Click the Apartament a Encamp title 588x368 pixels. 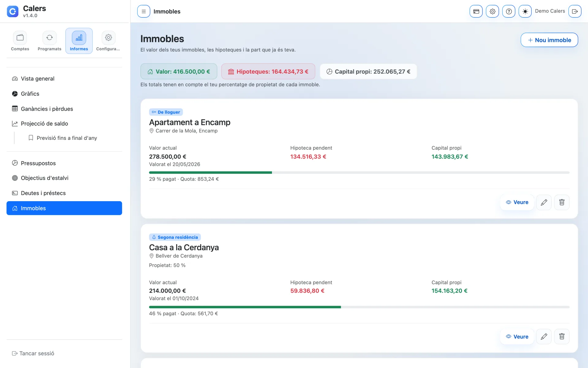click(x=190, y=122)
